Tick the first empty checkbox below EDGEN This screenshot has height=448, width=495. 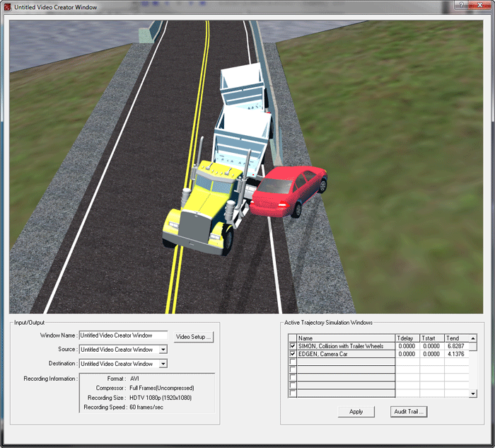(x=293, y=362)
